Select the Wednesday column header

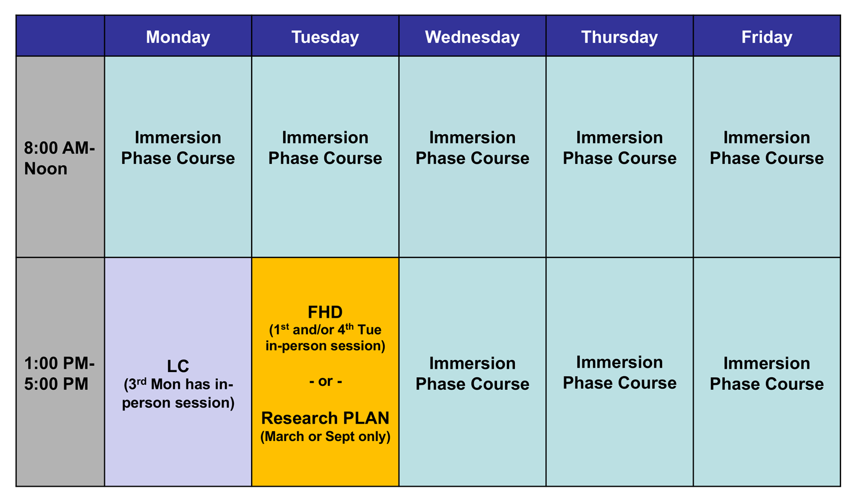tap(472, 36)
